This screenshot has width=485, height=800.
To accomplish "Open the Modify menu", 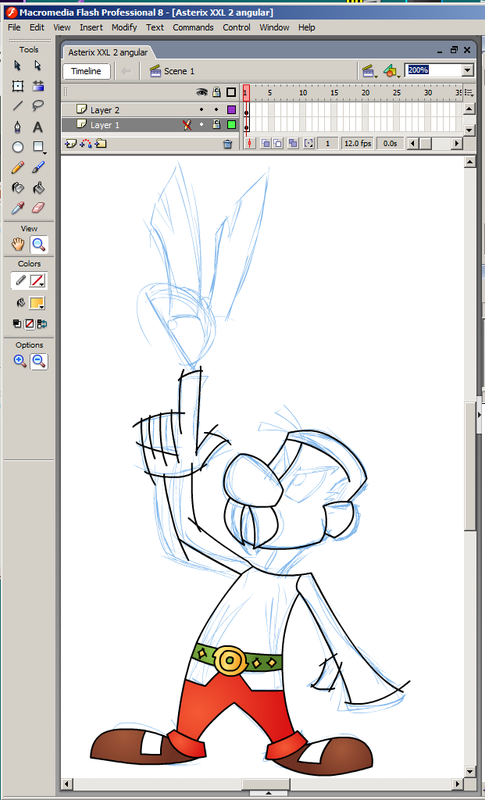I will (x=124, y=28).
